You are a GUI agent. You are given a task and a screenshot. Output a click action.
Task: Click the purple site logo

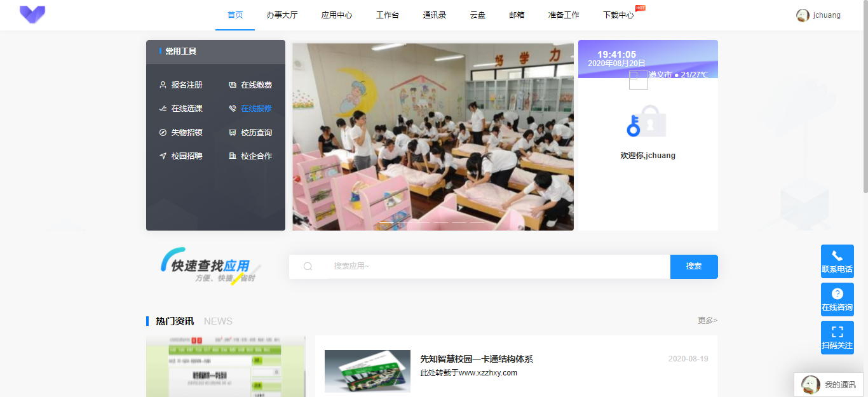[x=32, y=15]
